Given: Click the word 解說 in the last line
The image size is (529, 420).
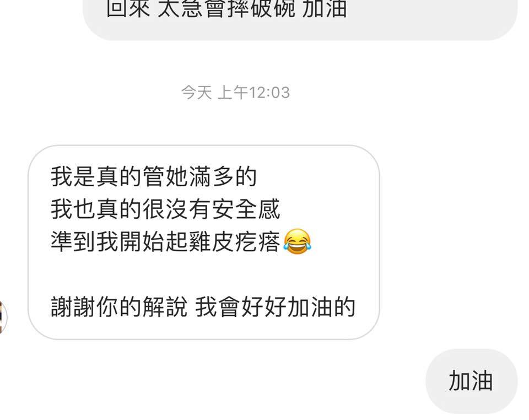Looking at the screenshot, I should coord(165,306).
